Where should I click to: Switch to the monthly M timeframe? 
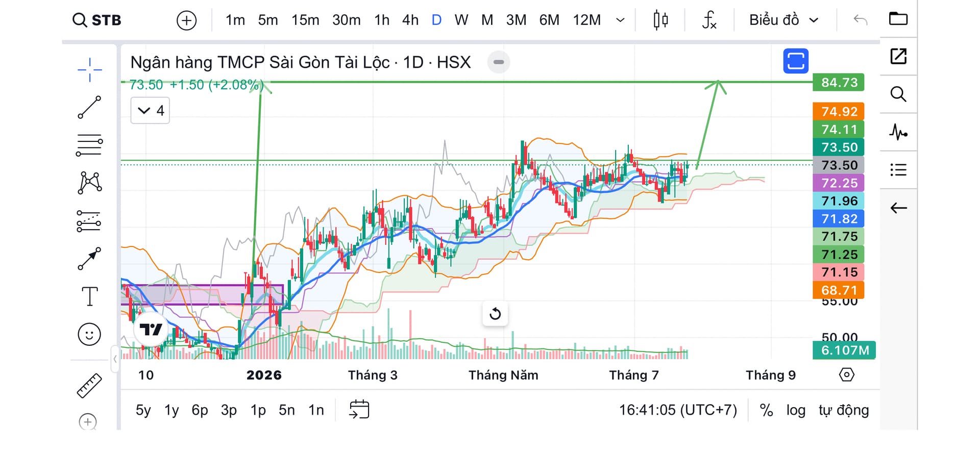click(x=487, y=20)
